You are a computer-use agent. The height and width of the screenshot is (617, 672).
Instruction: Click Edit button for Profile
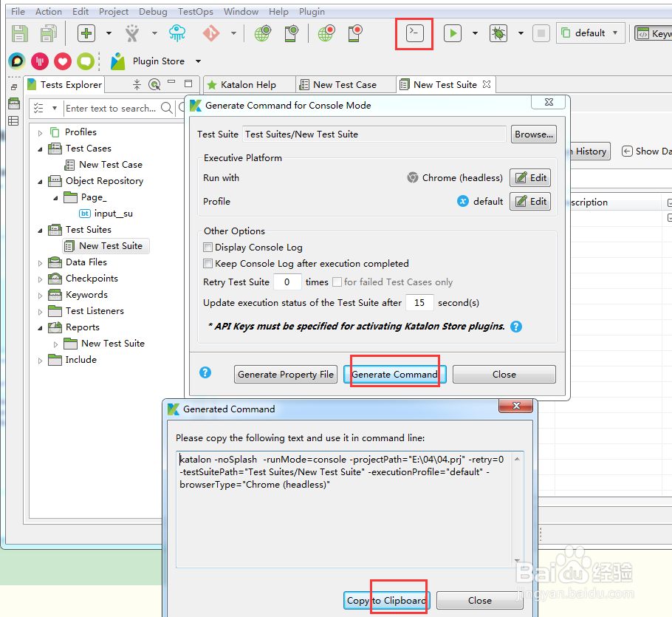pyautogui.click(x=530, y=202)
